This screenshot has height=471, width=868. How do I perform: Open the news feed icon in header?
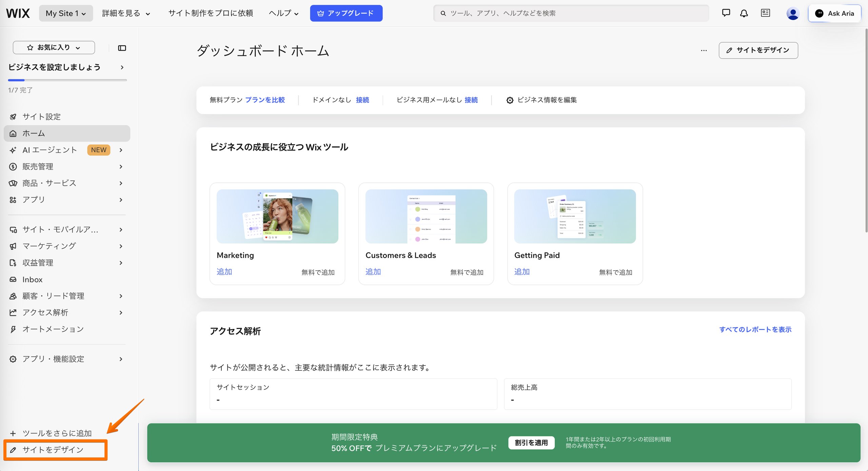coord(765,13)
